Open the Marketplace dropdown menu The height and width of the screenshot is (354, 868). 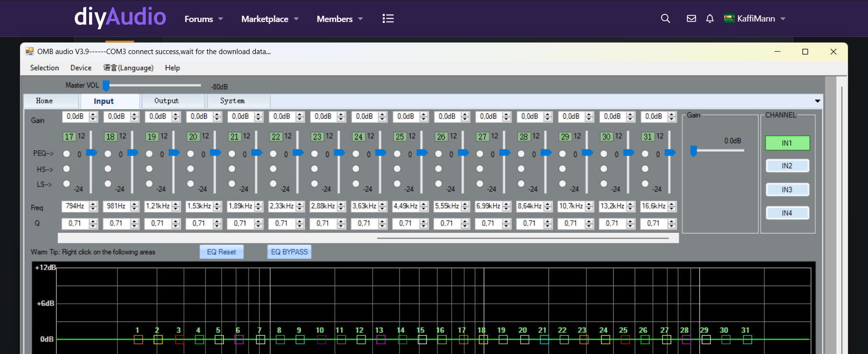(270, 19)
